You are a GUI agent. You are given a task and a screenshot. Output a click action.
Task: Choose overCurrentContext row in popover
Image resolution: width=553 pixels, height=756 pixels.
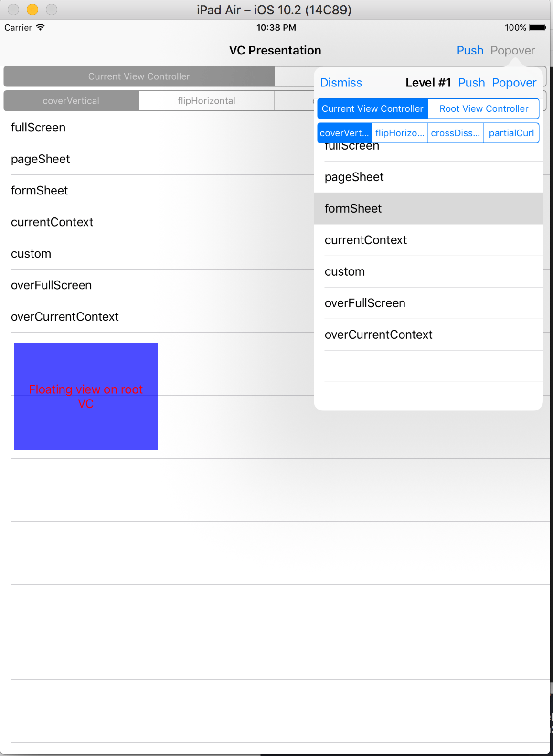click(x=428, y=335)
